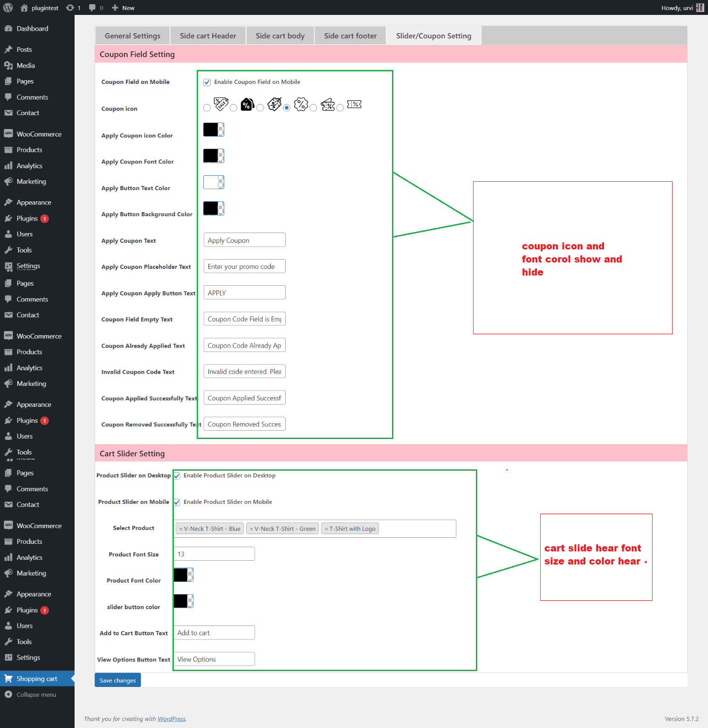Remove the V-Neck T-Shirt - Blue tag
Viewport: 708px width, 728px height.
coord(181,529)
